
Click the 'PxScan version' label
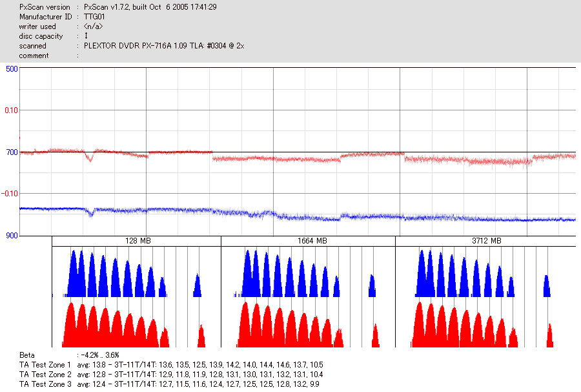point(45,7)
